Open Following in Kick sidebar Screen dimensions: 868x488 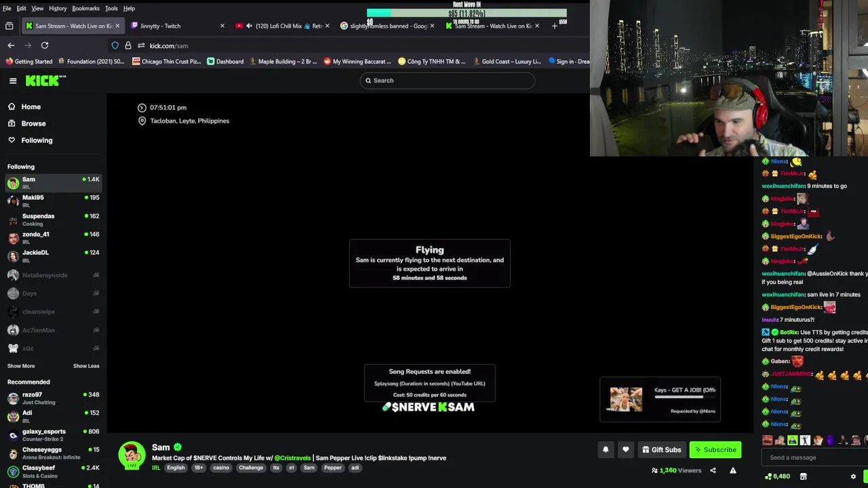point(37,140)
